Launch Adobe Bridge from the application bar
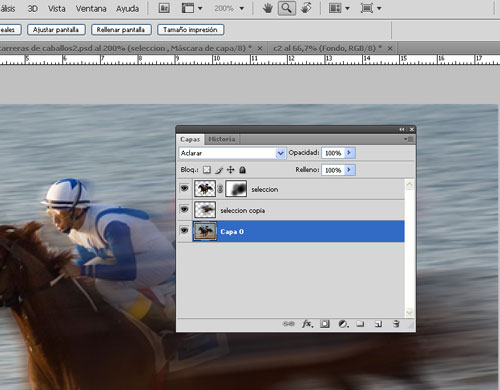This screenshot has width=500, height=390. [164, 8]
